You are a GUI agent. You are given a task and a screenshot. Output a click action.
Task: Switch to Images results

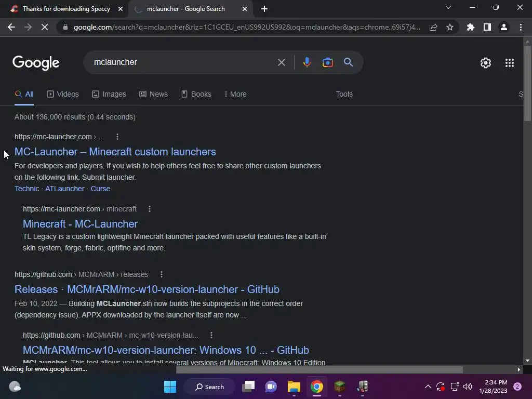tap(109, 95)
